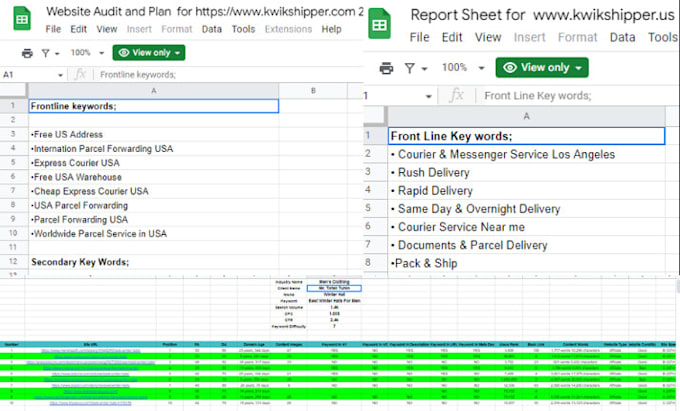The width and height of the screenshot is (680, 411).
Task: Select the USA Parcel Forwarding cell
Action: [154, 206]
